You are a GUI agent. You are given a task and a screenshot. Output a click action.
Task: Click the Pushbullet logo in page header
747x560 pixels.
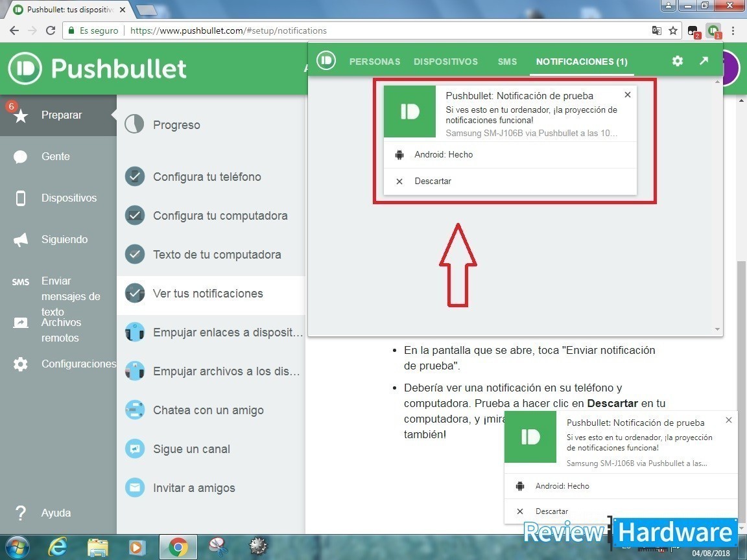97,69
